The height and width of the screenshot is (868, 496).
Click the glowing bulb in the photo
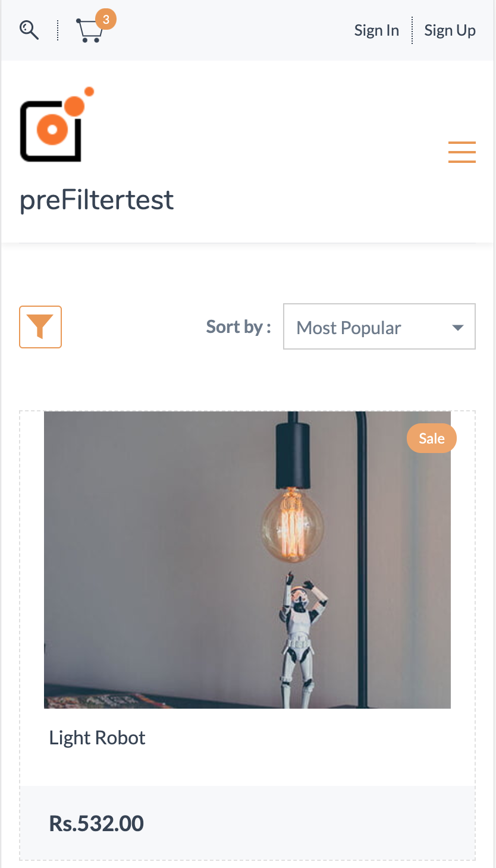[293, 524]
